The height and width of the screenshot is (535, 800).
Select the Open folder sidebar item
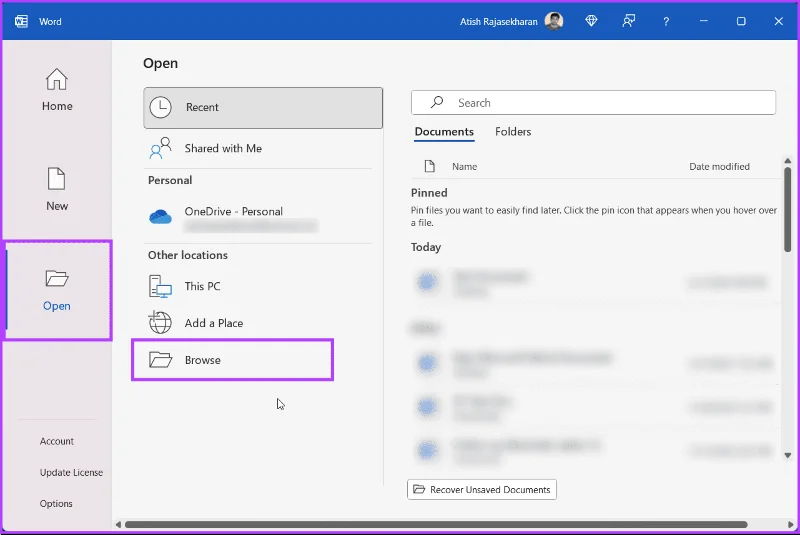pos(57,290)
